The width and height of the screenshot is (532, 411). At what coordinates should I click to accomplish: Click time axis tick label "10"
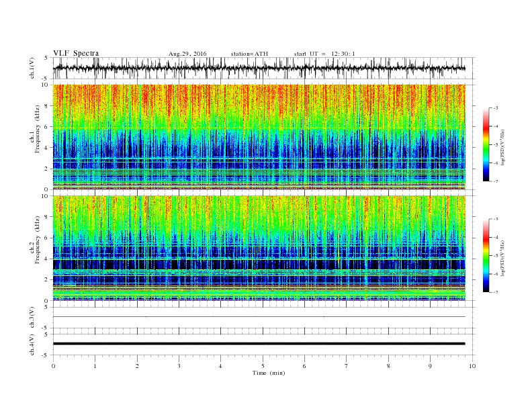(x=472, y=366)
